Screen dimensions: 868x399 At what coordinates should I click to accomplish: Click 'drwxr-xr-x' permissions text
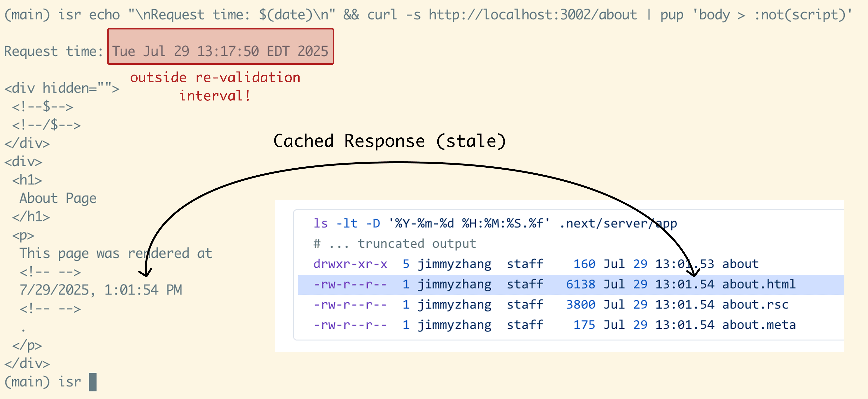[x=350, y=264]
